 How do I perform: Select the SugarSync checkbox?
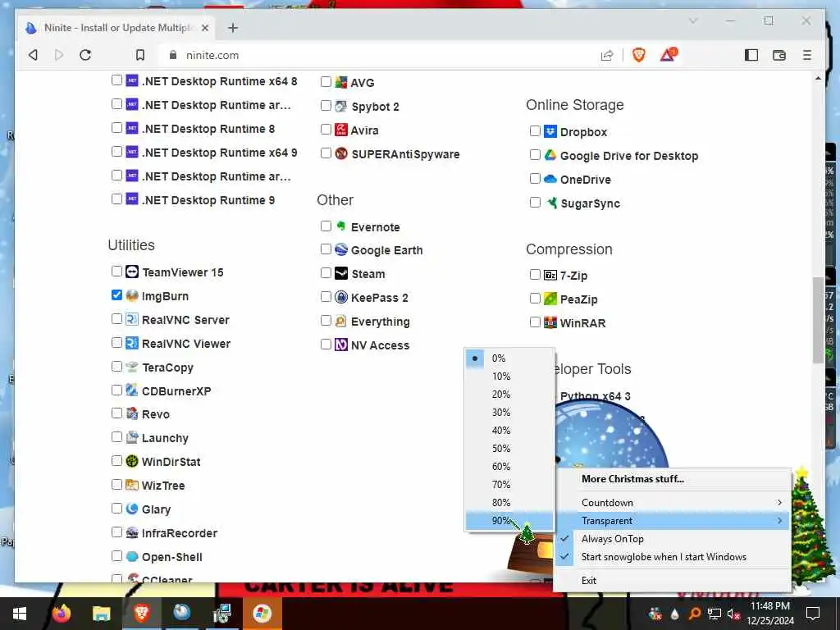[535, 203]
